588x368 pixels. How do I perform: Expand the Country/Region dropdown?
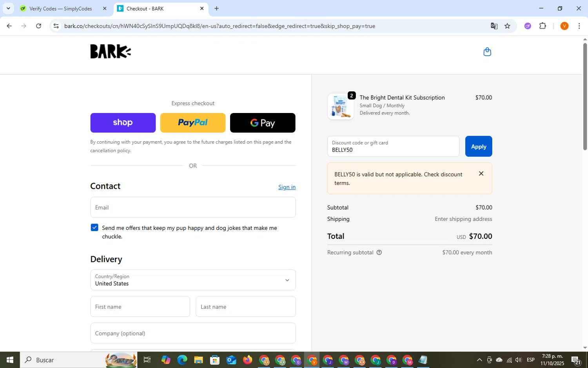pyautogui.click(x=193, y=280)
